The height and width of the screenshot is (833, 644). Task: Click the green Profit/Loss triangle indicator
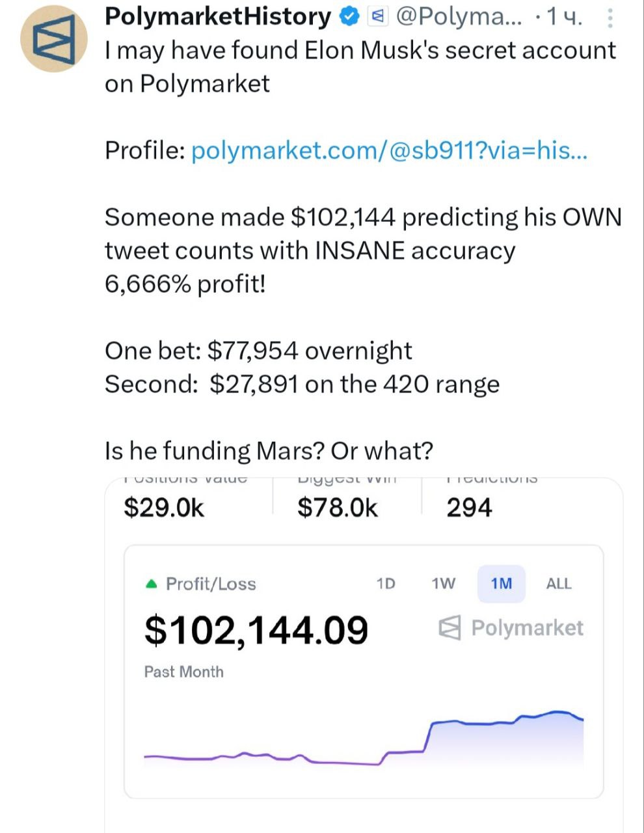tap(152, 584)
